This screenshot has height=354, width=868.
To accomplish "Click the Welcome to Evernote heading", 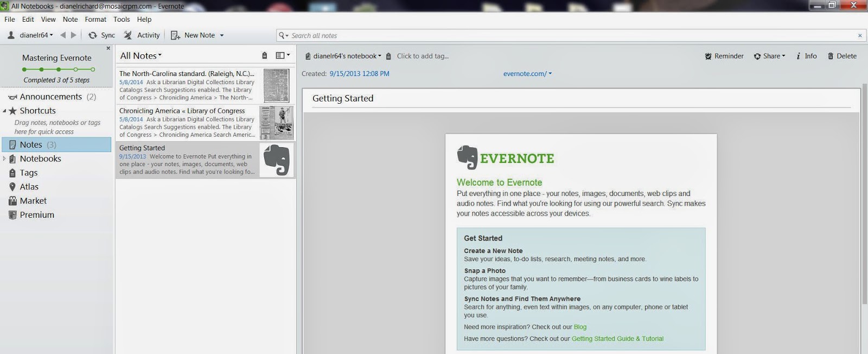I will [499, 182].
